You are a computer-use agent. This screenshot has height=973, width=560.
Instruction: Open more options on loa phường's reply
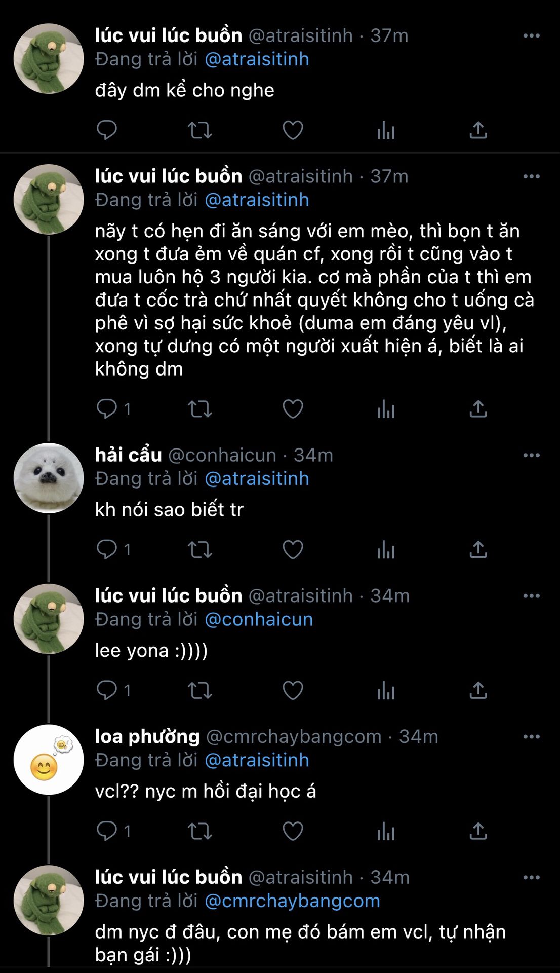[x=531, y=736]
